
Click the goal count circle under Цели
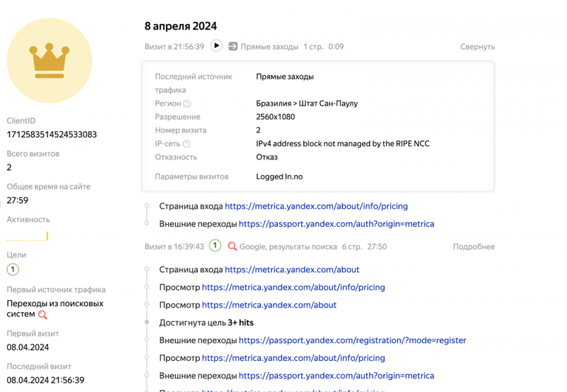click(x=13, y=269)
